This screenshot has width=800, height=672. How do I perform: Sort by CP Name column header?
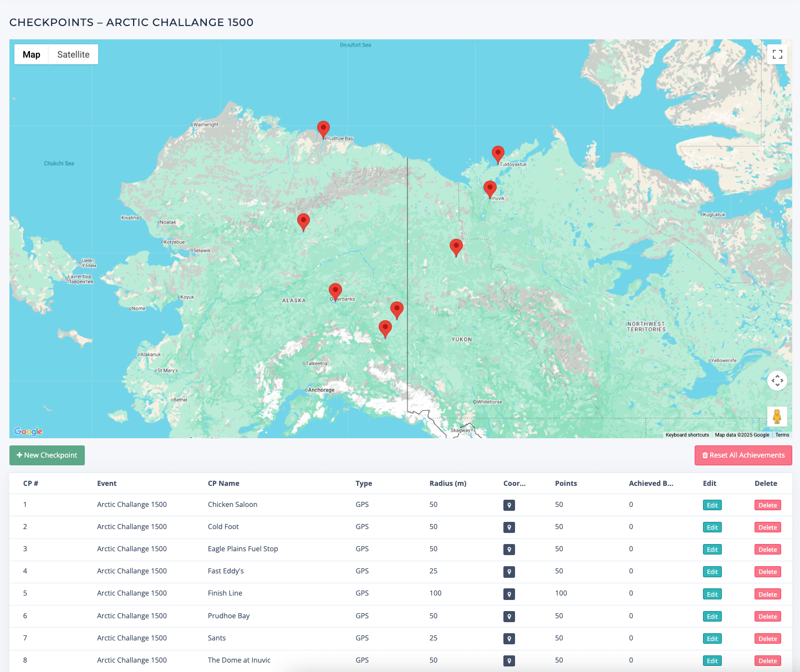[223, 484]
